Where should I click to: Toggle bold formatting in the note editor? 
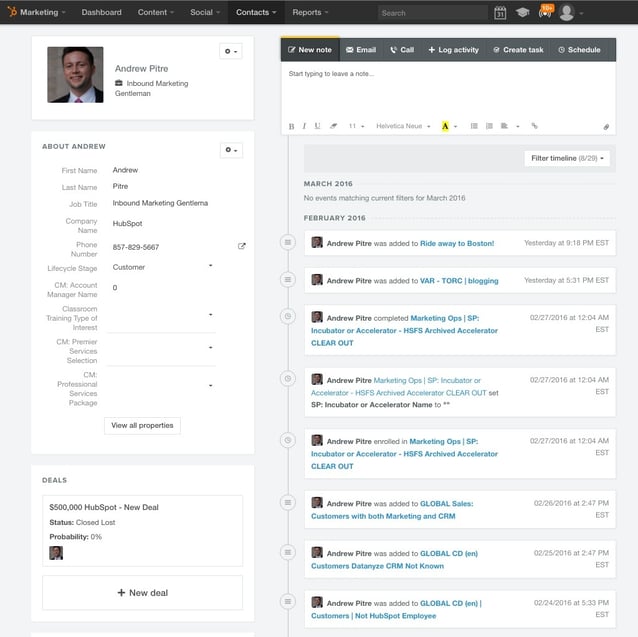tap(291, 126)
